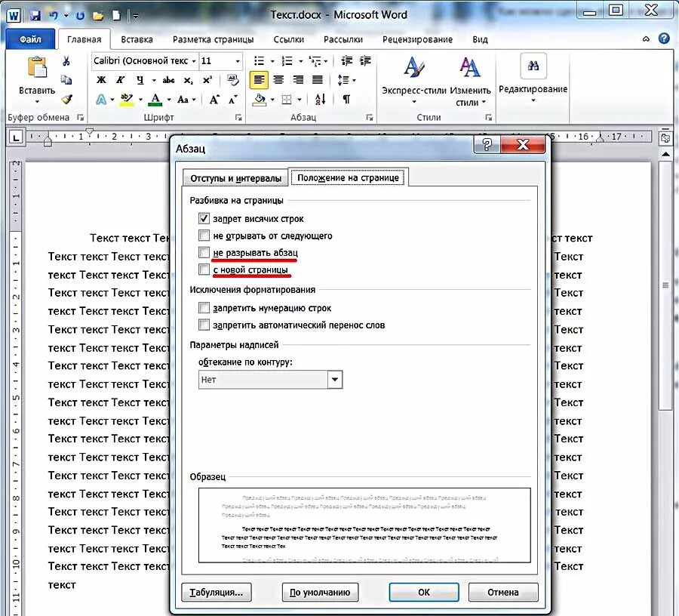The height and width of the screenshot is (616, 679).
Task: Enable 'с новой страницы' checkbox
Action: tap(204, 269)
